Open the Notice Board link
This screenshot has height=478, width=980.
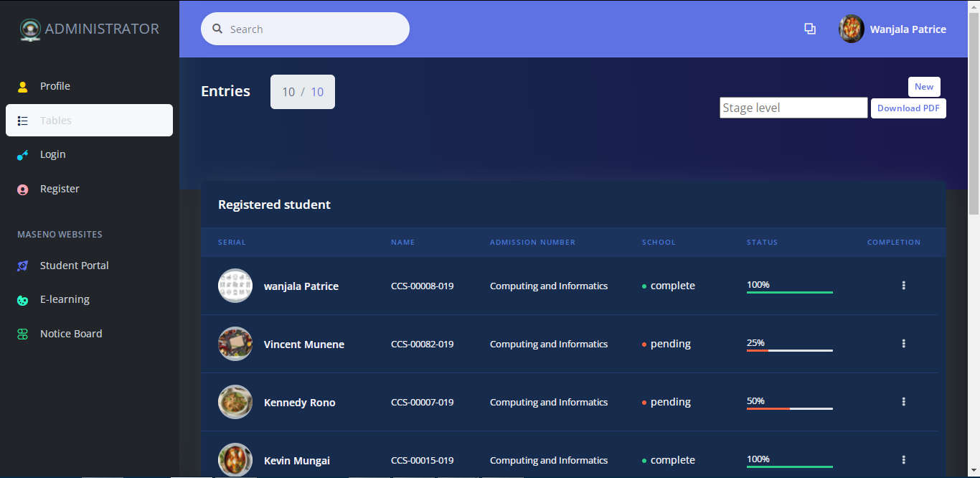(89, 334)
